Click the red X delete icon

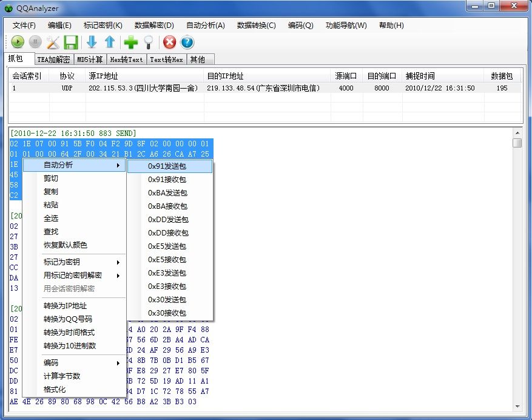click(170, 42)
